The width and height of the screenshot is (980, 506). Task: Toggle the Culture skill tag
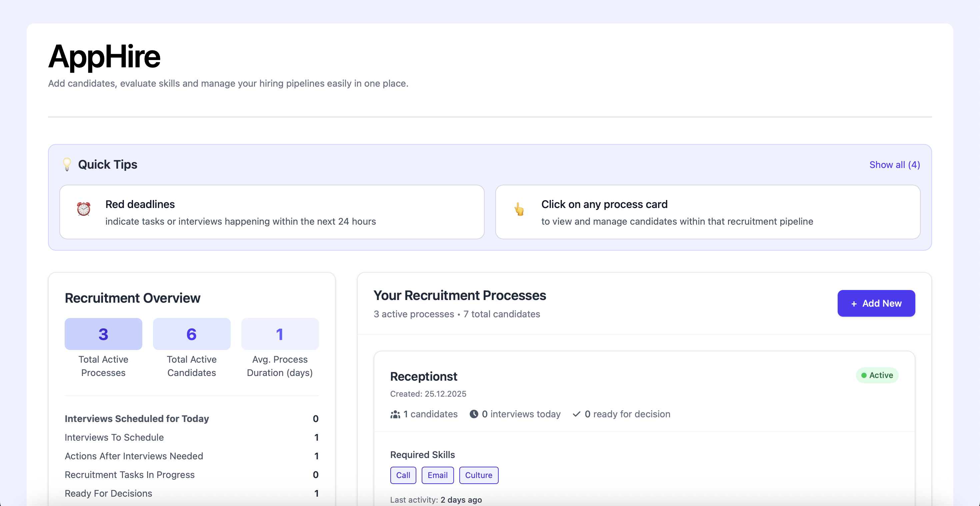coord(479,475)
